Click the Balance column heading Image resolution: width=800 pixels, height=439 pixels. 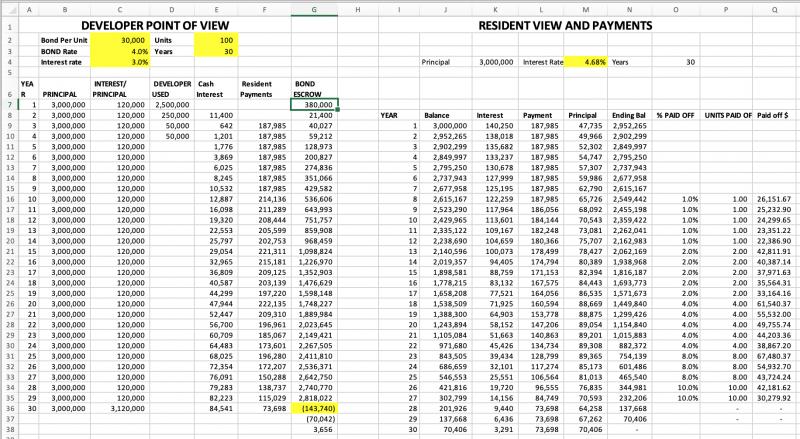437,115
